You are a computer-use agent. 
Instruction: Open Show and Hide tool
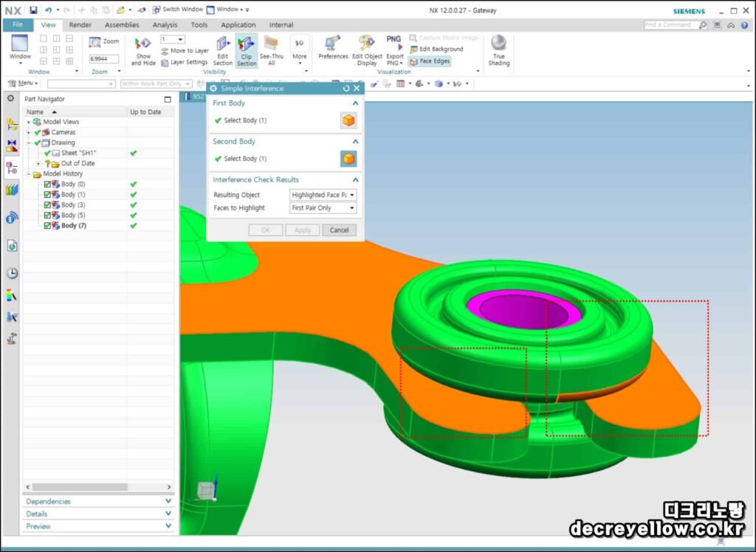143,51
